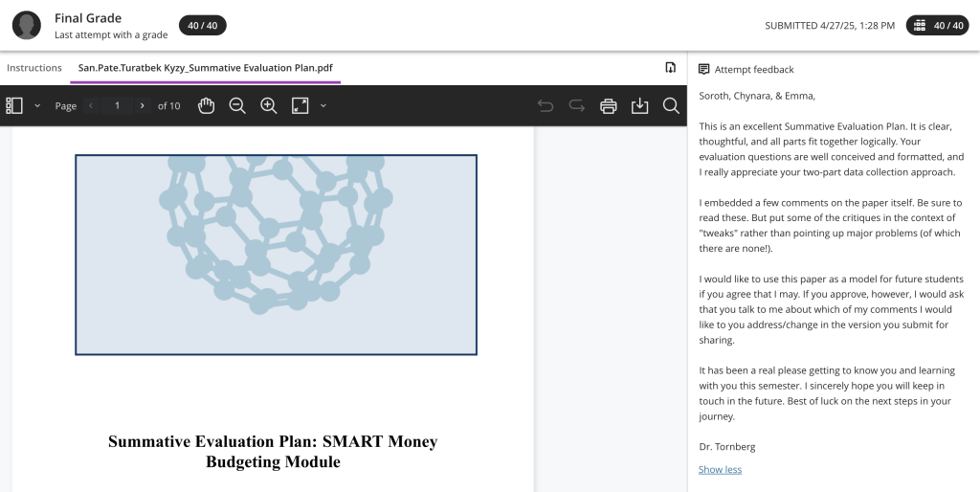This screenshot has height=492, width=980.
Task: Undo the last annotation action
Action: [546, 105]
